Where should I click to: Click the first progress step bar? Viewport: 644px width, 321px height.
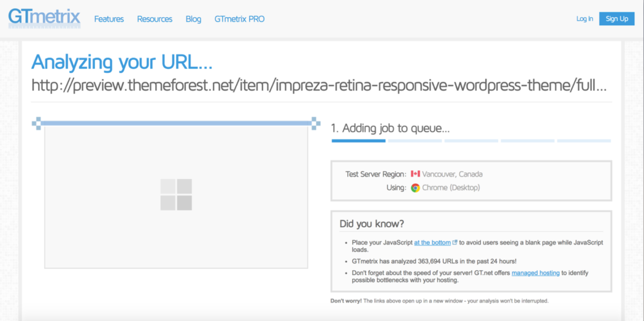(359, 141)
